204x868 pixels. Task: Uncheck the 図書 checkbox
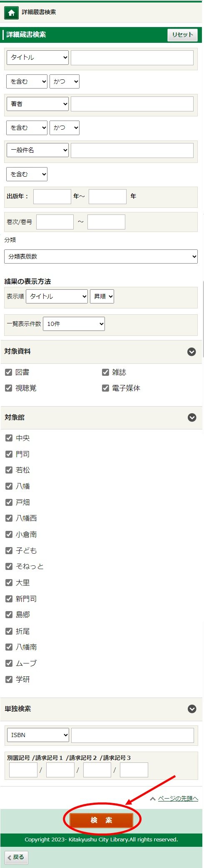click(8, 372)
